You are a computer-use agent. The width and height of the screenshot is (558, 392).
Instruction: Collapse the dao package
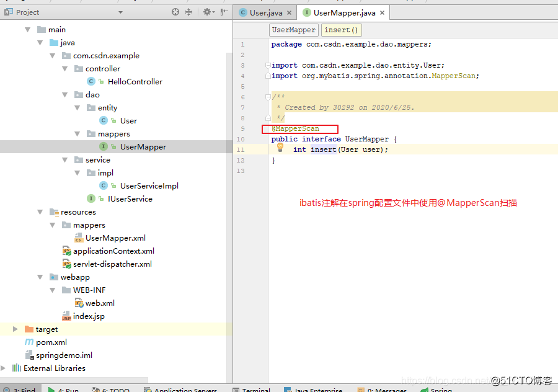[x=65, y=95]
